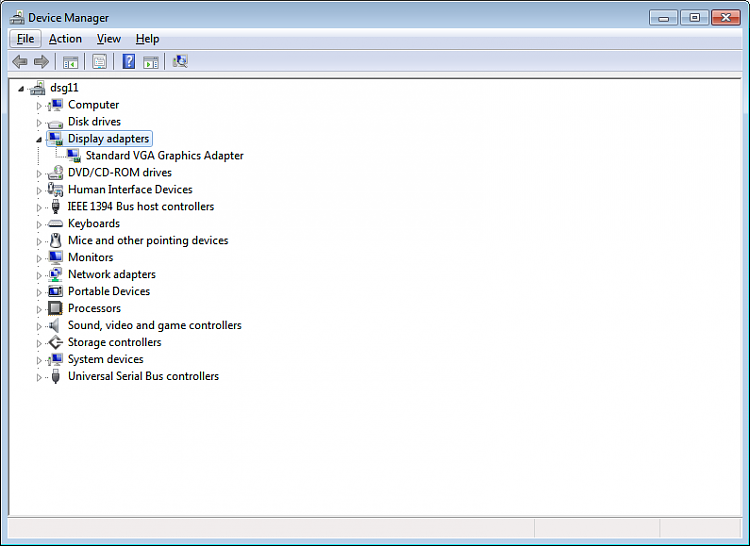The width and height of the screenshot is (750, 546).
Task: Click the Forward arrow in the toolbar
Action: [41, 62]
